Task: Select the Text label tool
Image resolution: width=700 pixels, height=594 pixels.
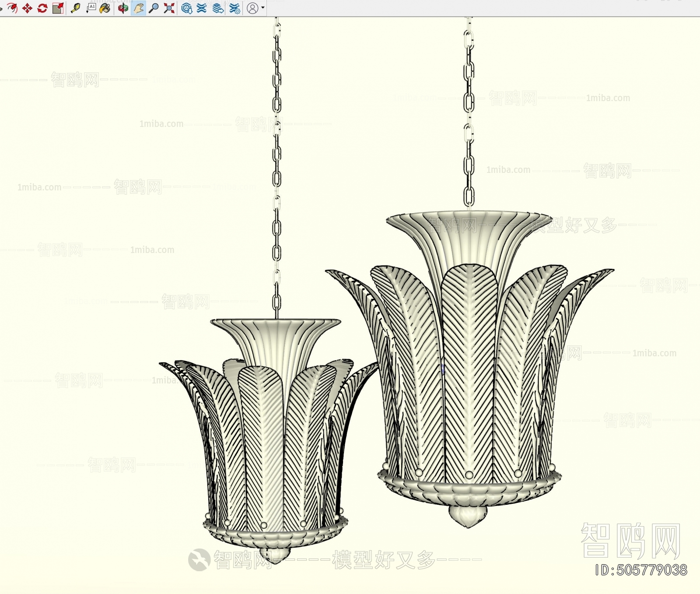Action: pyautogui.click(x=91, y=8)
